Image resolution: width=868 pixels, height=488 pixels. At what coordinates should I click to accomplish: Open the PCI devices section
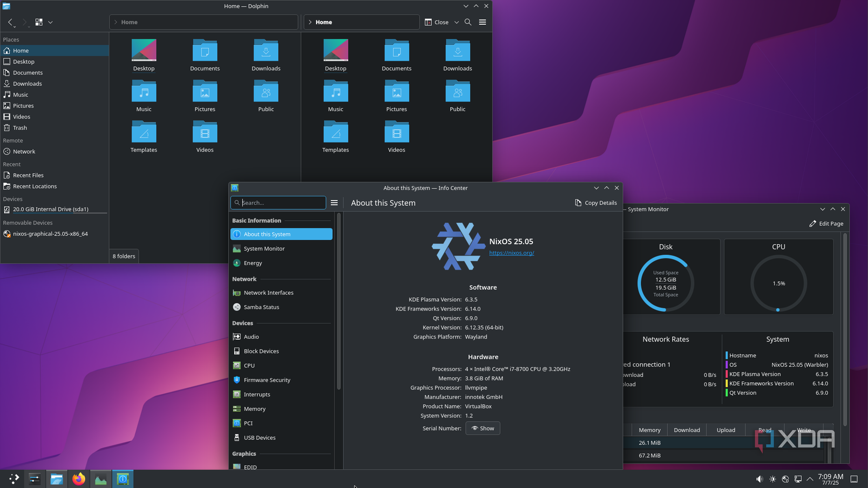(x=248, y=423)
